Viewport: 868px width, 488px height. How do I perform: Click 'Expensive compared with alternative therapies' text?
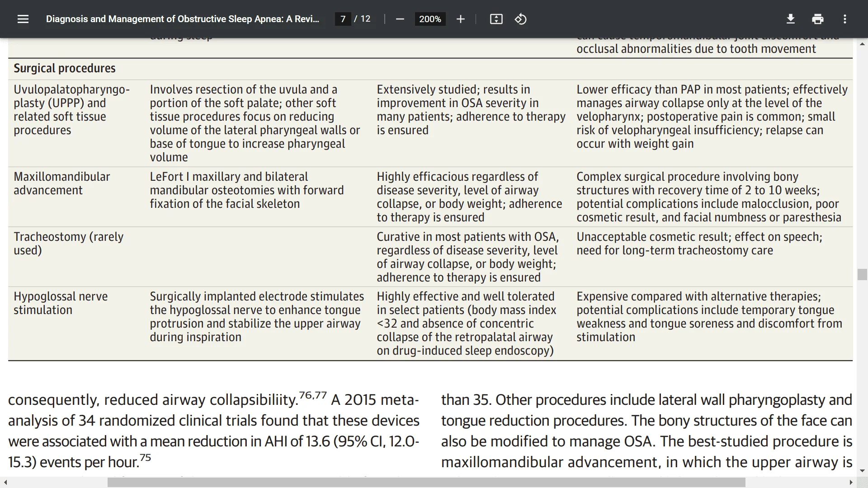pos(698,296)
